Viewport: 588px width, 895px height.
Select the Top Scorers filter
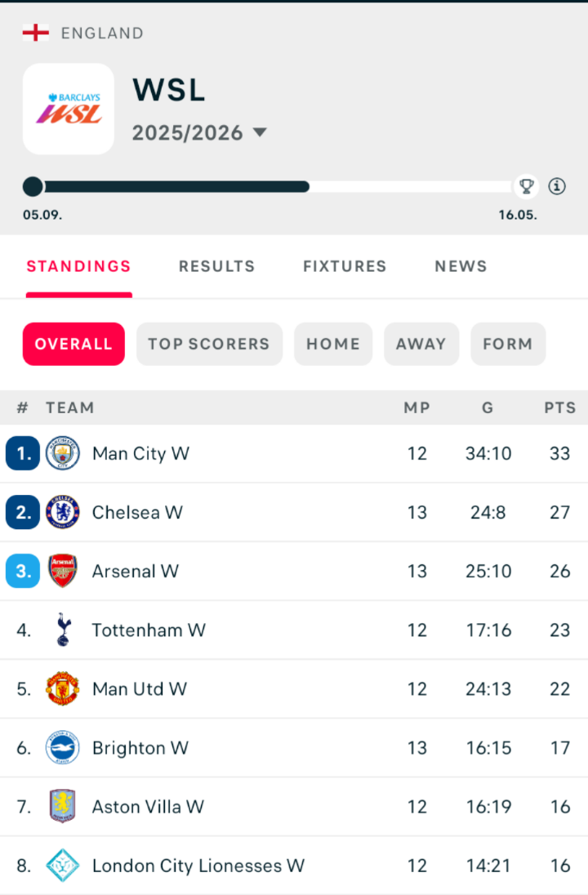(x=209, y=344)
